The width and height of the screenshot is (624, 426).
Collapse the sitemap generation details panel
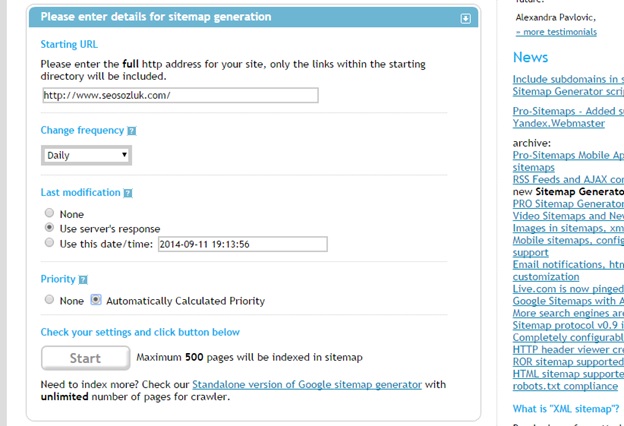coord(465,18)
